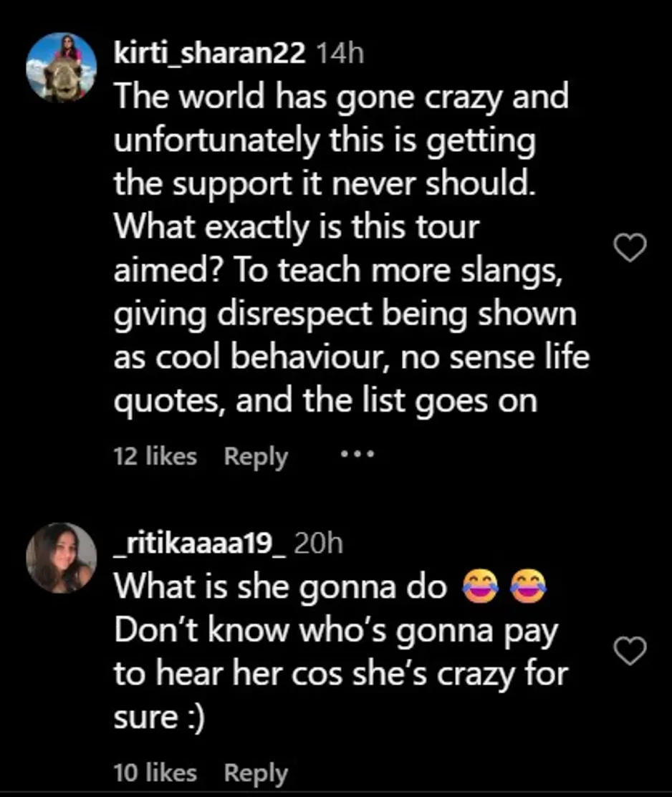This screenshot has height=797, width=672.
Task: Click the first laughing-crying emoji
Action: click(x=481, y=587)
